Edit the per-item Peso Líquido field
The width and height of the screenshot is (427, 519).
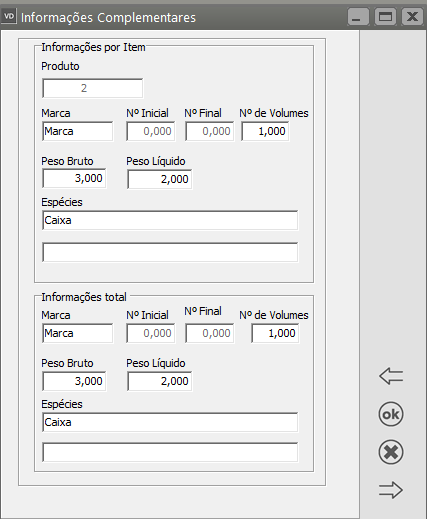(x=160, y=179)
